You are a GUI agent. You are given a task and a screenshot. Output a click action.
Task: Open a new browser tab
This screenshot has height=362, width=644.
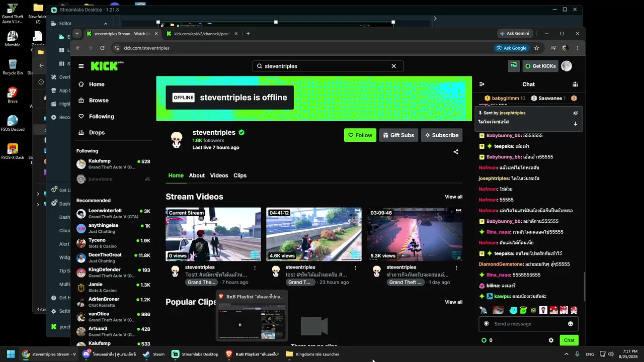(248, 34)
